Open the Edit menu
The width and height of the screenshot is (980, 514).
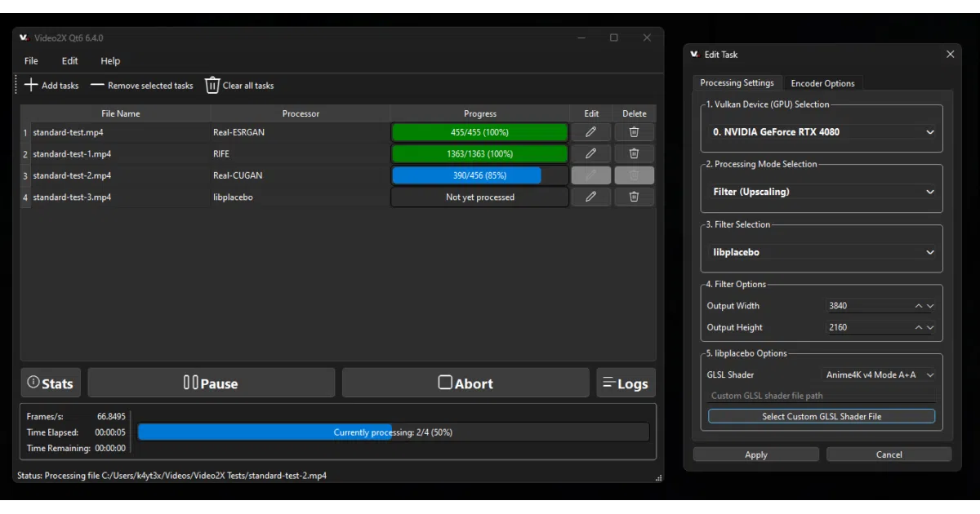(x=70, y=61)
